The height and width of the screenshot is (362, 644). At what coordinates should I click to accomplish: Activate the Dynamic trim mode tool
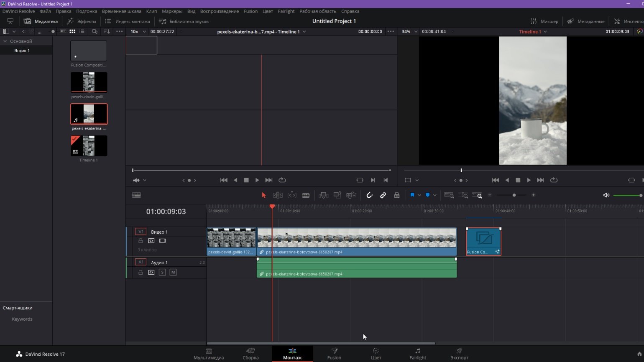[292, 195]
